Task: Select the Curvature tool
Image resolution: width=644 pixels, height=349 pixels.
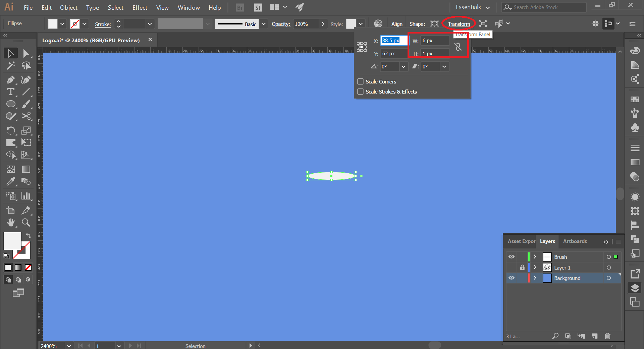Action: click(x=26, y=80)
